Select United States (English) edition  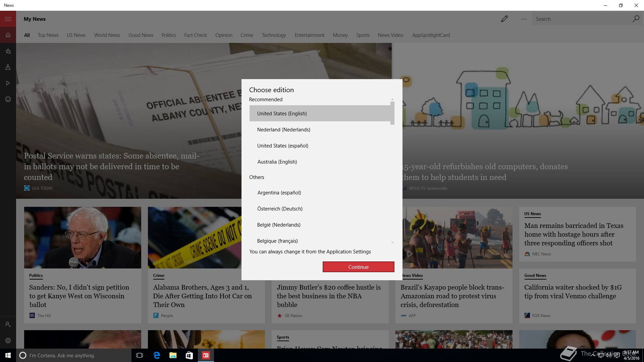click(320, 113)
